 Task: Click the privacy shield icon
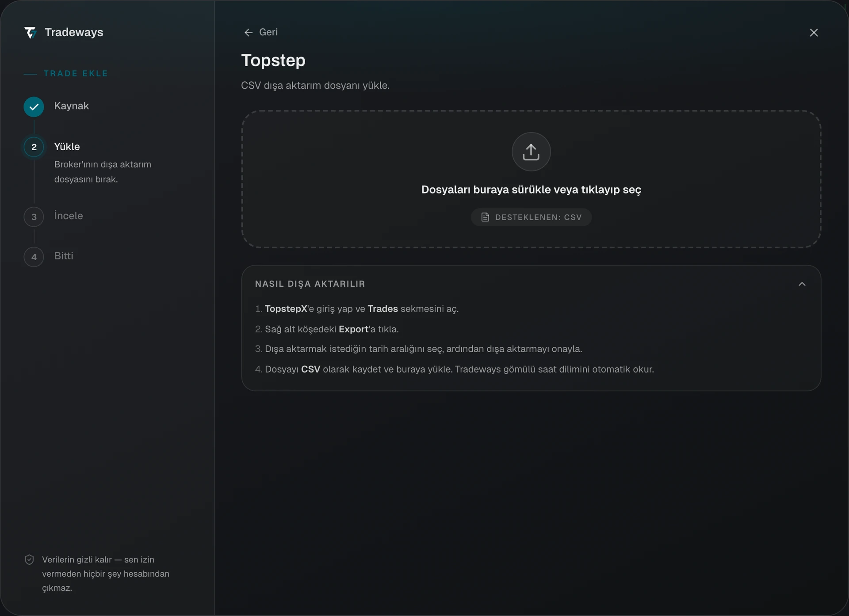point(29,560)
